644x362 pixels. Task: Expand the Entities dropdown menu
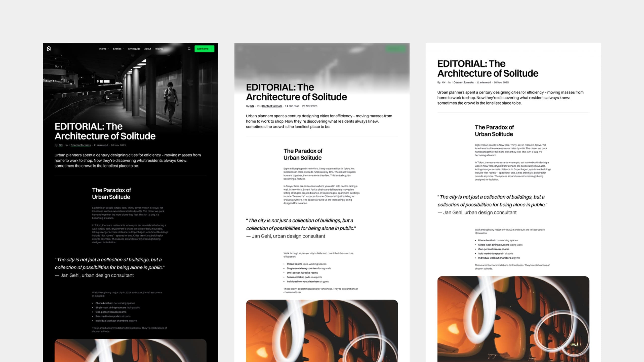click(118, 49)
